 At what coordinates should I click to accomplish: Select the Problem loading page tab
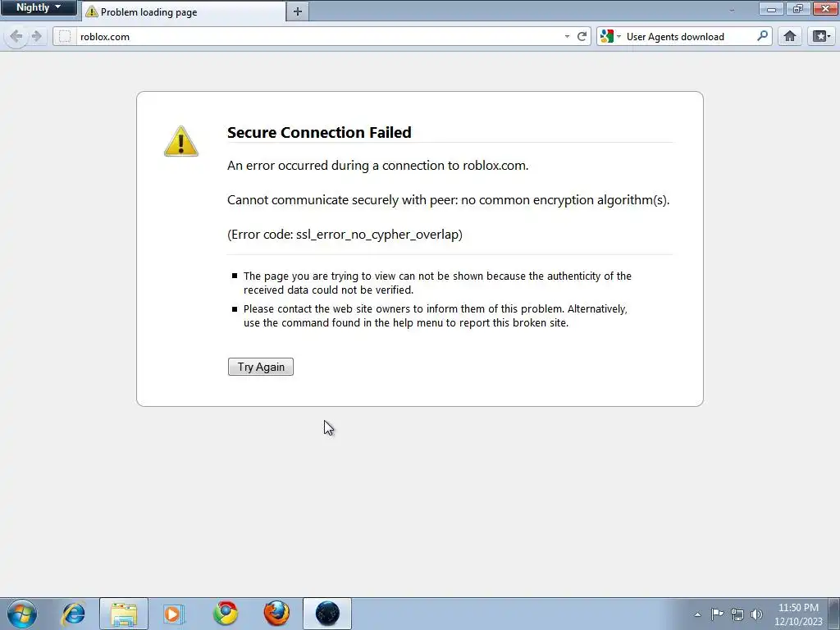click(183, 11)
